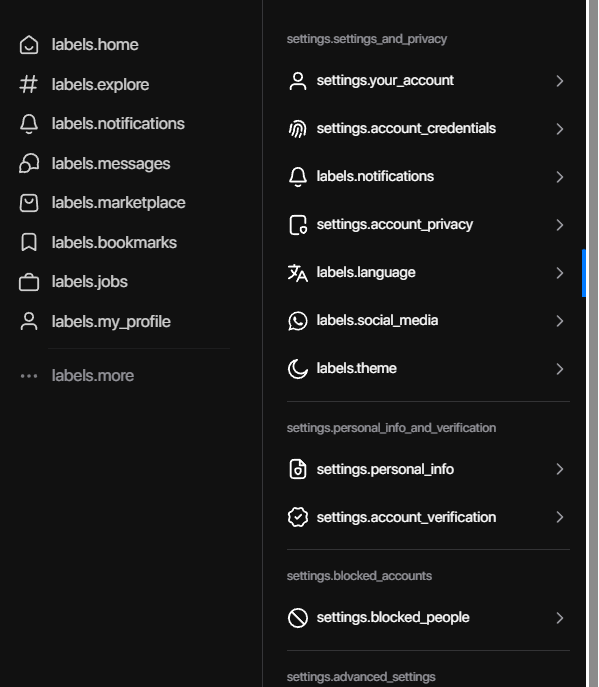
Task: Expand settings.blocked_people chevron arrow
Action: pos(560,618)
